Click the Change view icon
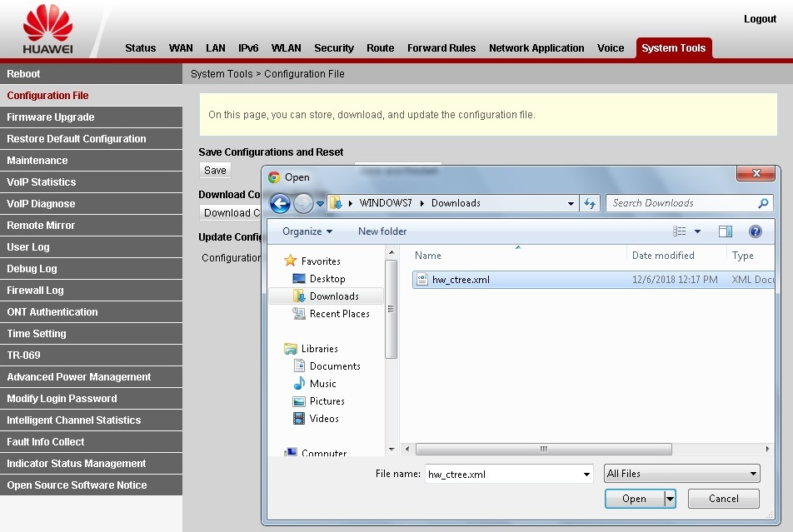Viewport: 793px width, 532px height. [x=680, y=231]
